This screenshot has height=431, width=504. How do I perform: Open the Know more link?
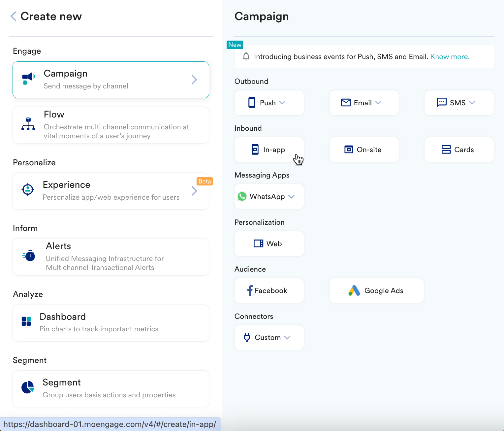[450, 56]
